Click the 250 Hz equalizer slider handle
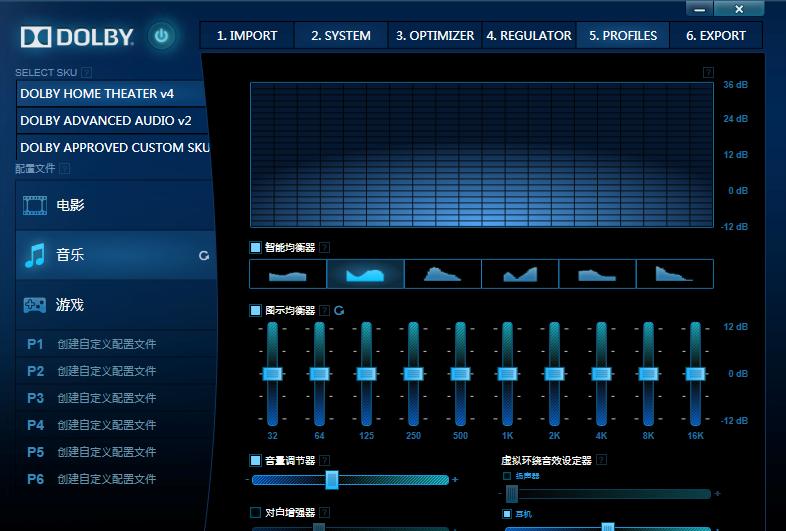Viewport: 786px width, 531px height. pos(414,374)
